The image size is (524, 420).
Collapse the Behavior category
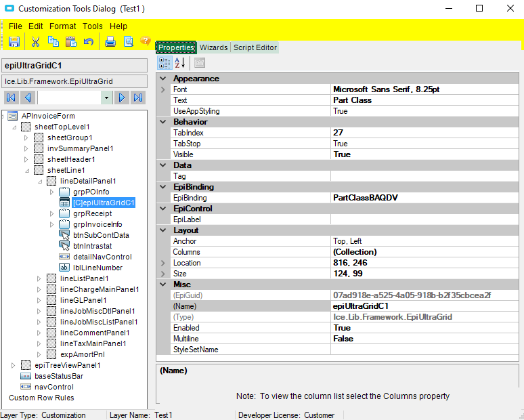coord(163,122)
